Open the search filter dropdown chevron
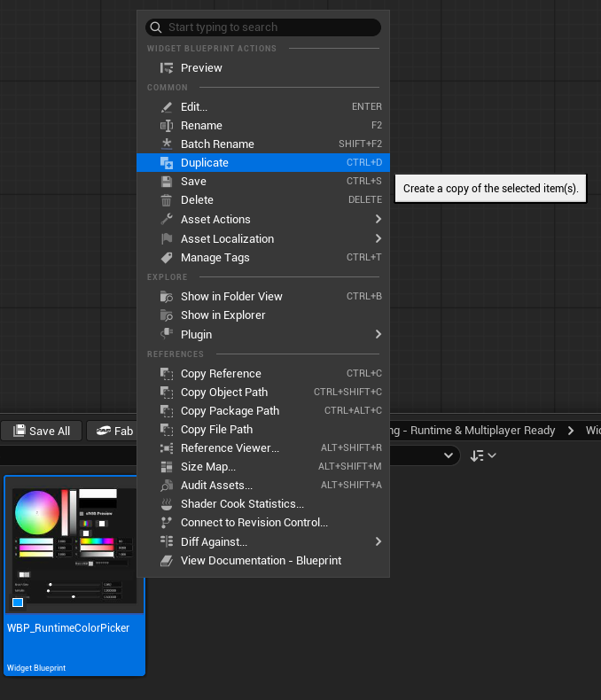Image resolution: width=601 pixels, height=700 pixels. point(449,455)
